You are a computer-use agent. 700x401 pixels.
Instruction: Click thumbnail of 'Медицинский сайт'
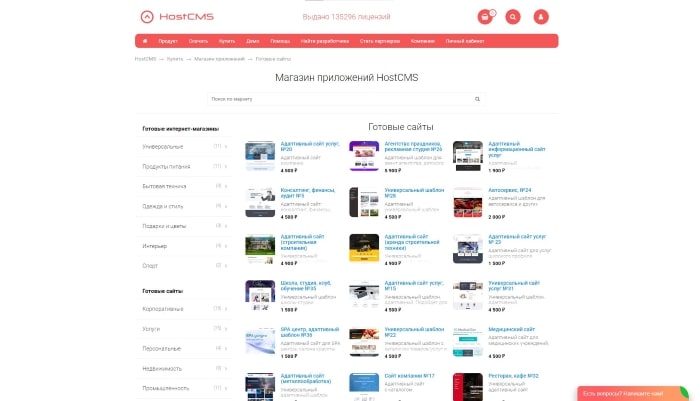[467, 342]
